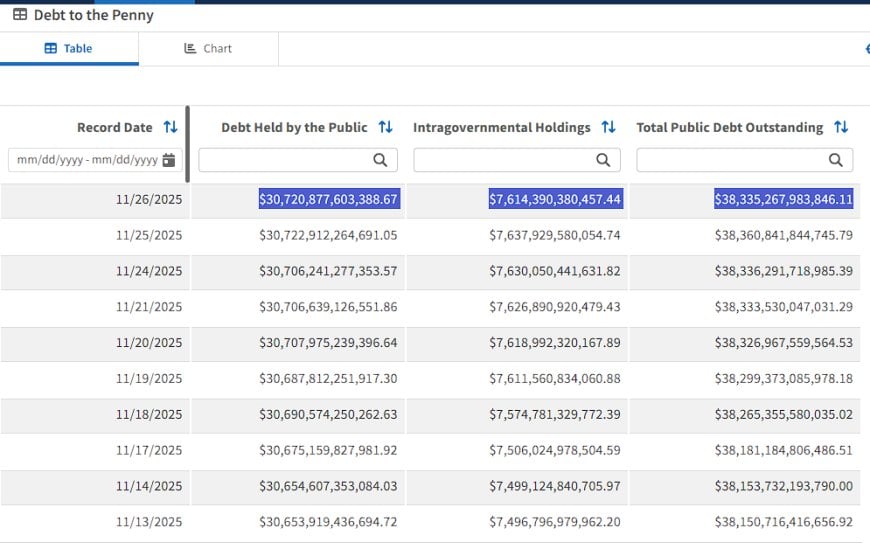Screen dimensions: 870x549
Task: Click the highlighted $38,335,267,983,846.11 total value
Action: coord(783,199)
